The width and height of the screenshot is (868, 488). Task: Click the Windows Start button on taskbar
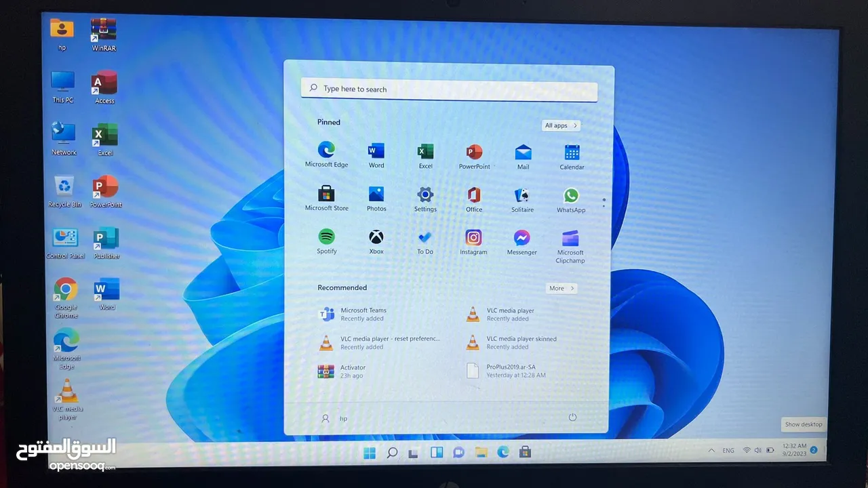[x=370, y=453]
